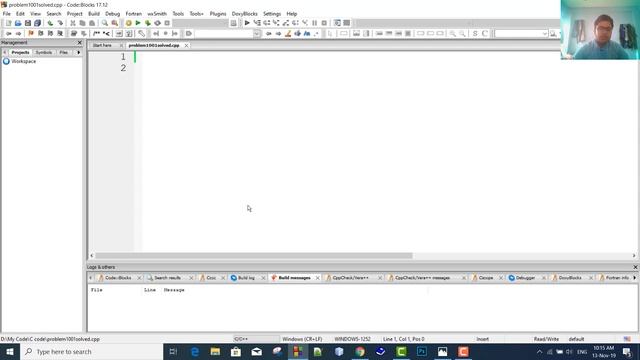The image size is (640, 360).
Task: Switch to the Symbols management tab
Action: point(44,52)
